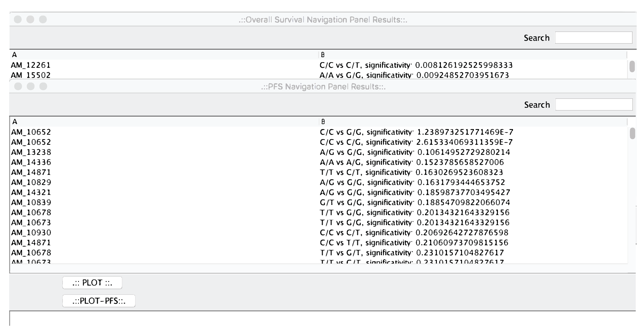644x334 pixels.
Task: Close the Overall Survival Navigation window
Action: (x=18, y=19)
